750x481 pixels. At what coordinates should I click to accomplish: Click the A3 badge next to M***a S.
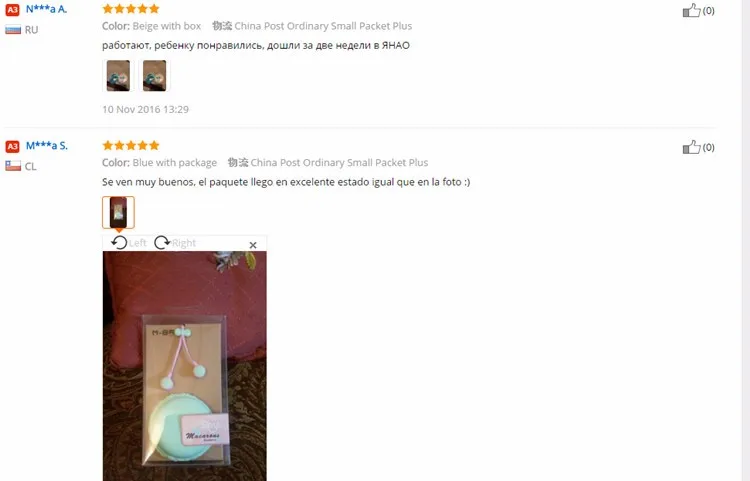[12, 146]
